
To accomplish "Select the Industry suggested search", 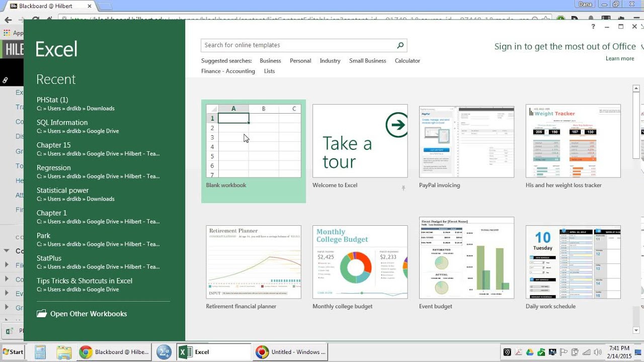I will (330, 61).
